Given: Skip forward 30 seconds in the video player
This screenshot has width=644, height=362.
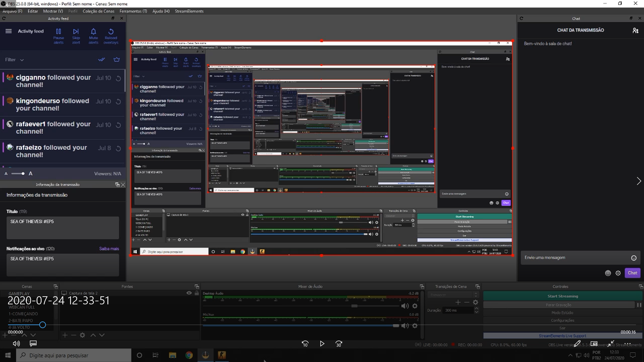Looking at the screenshot, I should [x=339, y=344].
